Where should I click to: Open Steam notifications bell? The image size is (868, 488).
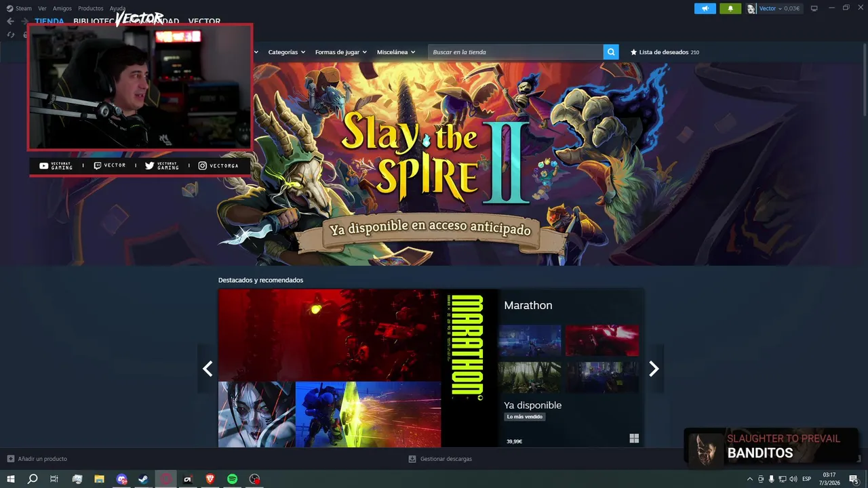(730, 8)
